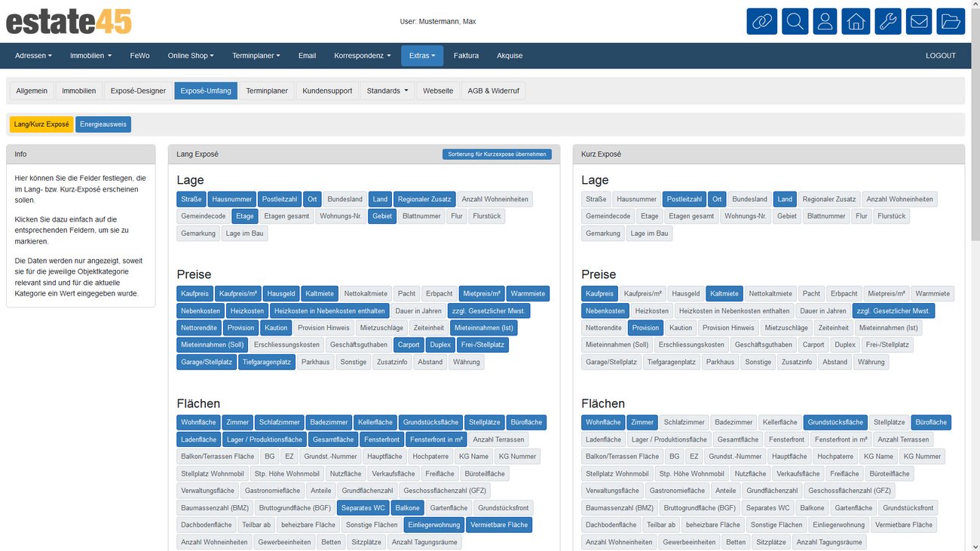Click the chain link icon in header
Screen dimensions: 980x551
(761, 21)
